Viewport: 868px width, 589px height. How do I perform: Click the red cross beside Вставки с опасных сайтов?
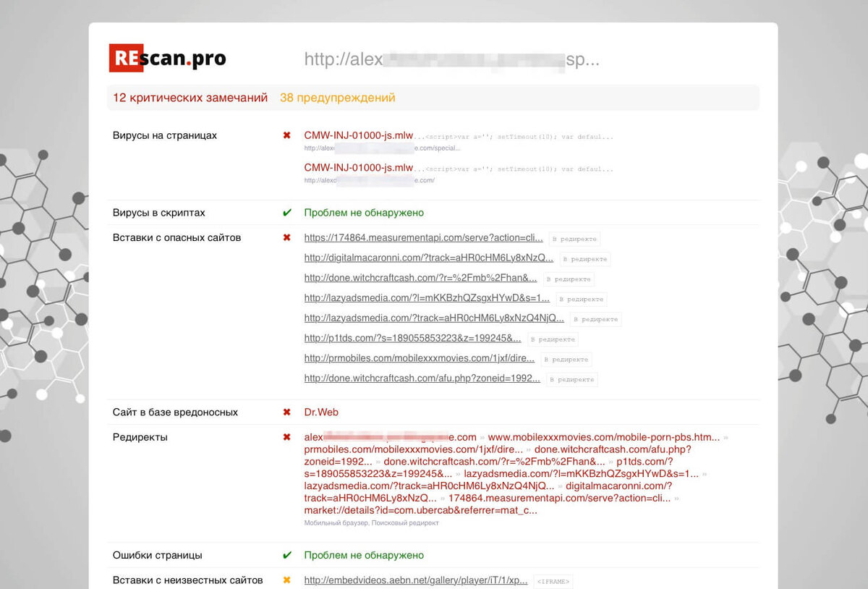[287, 237]
